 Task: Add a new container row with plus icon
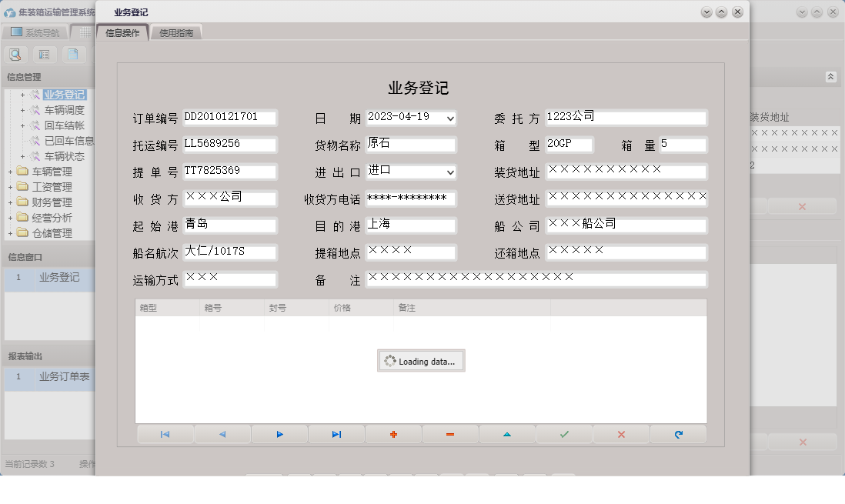393,434
